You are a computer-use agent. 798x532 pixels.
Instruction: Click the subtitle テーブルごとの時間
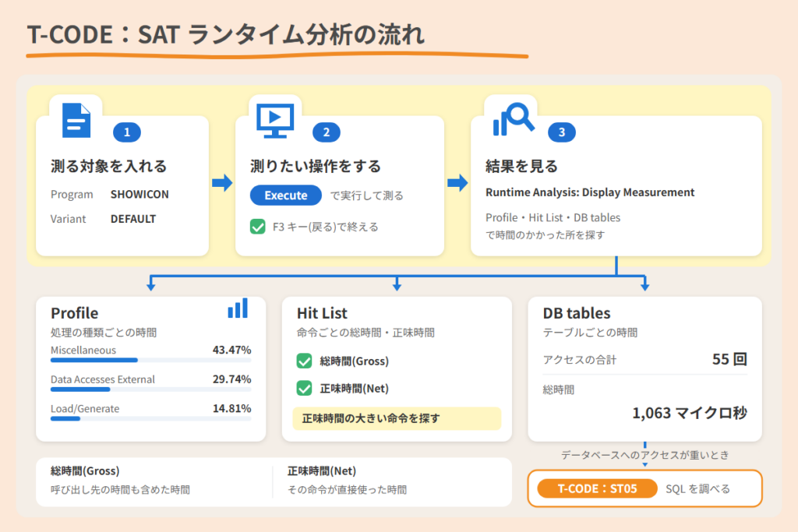(x=590, y=333)
